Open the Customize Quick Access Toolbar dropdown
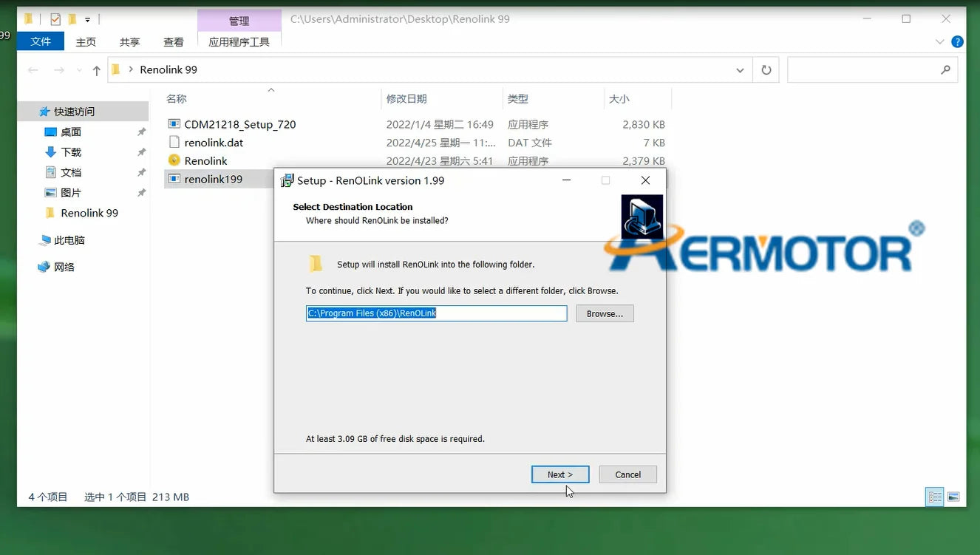This screenshot has height=555, width=980. [x=87, y=20]
